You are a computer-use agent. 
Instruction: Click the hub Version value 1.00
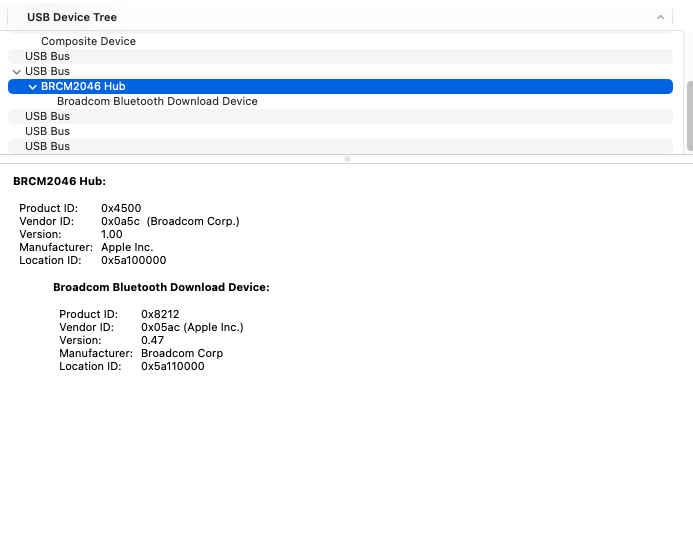[112, 234]
